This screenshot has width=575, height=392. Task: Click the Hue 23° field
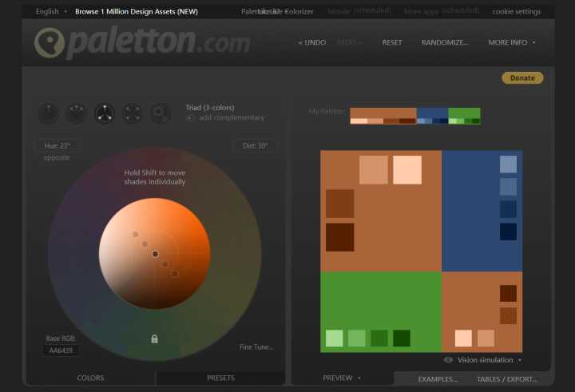(x=57, y=145)
